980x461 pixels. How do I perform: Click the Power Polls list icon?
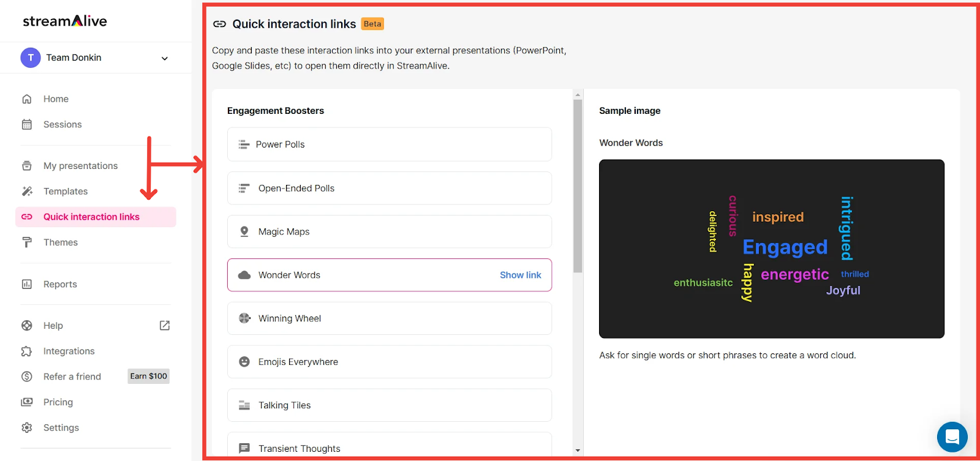tap(244, 144)
